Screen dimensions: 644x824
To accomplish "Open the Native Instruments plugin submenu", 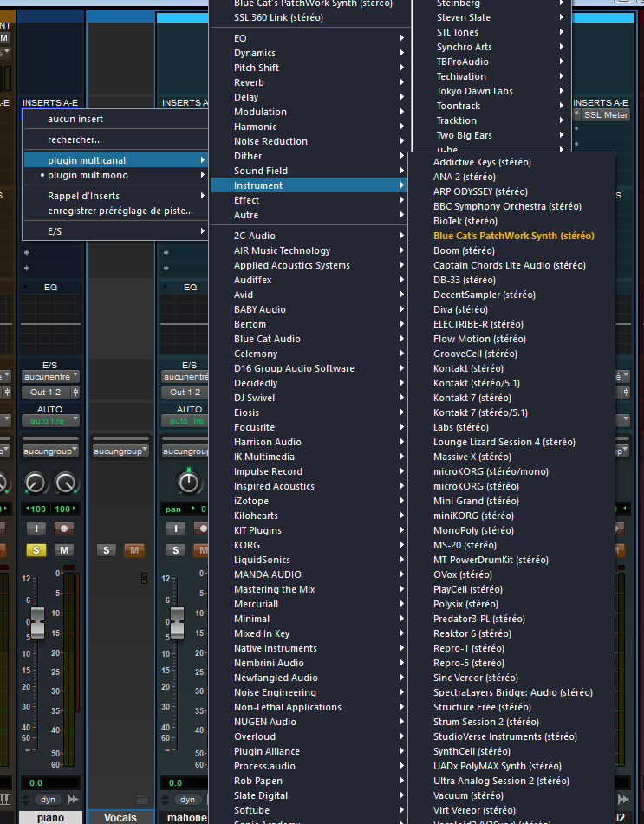I will coord(276,648).
